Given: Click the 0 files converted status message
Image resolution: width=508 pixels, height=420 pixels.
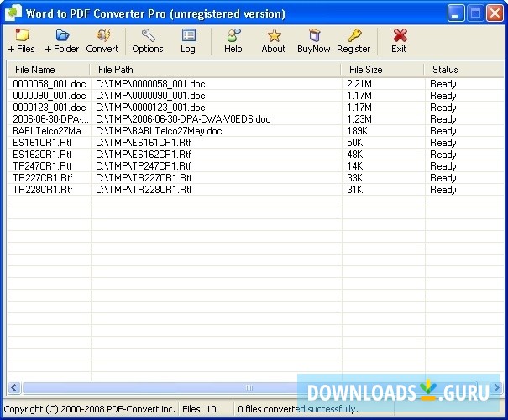Looking at the screenshot, I should [298, 409].
